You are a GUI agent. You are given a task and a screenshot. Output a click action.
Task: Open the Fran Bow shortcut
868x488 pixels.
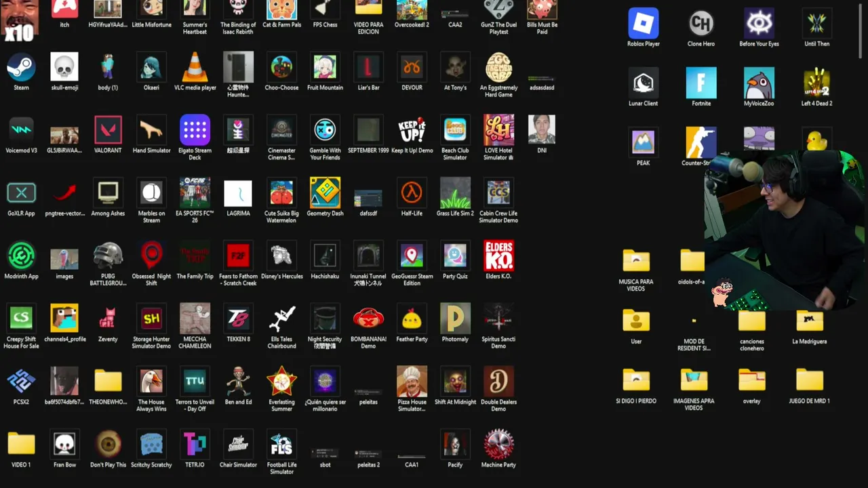[64, 445]
